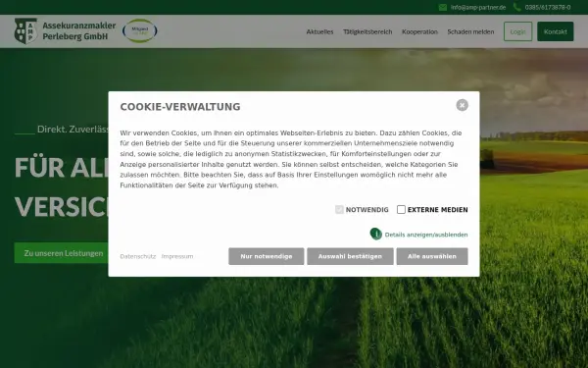The image size is (588, 368).
Task: Click the green info icon beside Details anzeigen
Action: point(375,234)
